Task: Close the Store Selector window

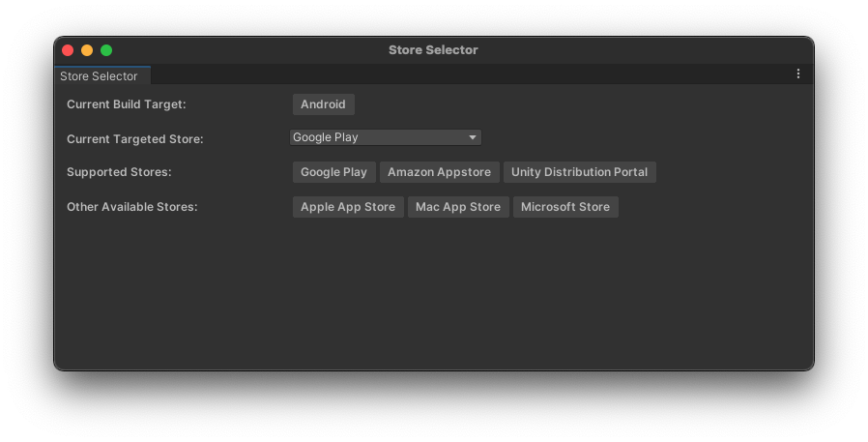Action: pos(68,50)
